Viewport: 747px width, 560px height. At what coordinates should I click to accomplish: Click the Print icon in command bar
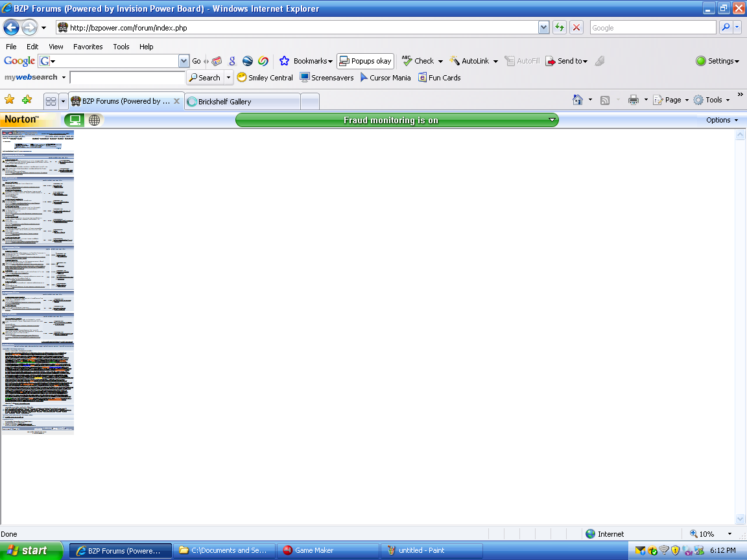point(633,100)
